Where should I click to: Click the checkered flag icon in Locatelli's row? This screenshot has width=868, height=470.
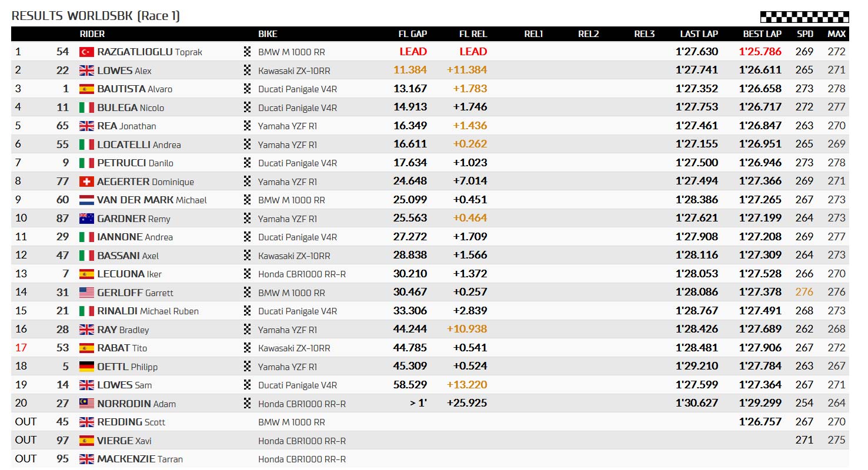coord(247,145)
